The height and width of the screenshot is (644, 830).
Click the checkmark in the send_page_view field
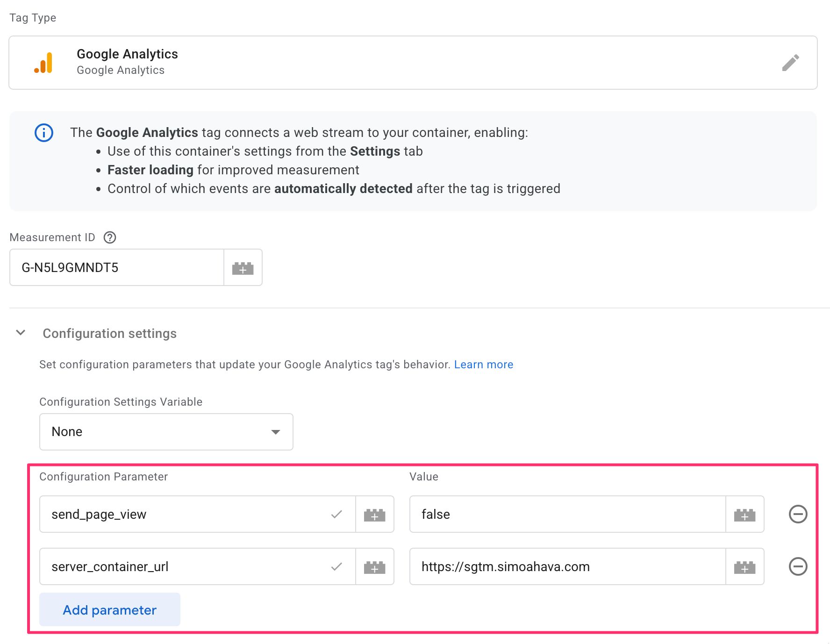pyautogui.click(x=336, y=514)
